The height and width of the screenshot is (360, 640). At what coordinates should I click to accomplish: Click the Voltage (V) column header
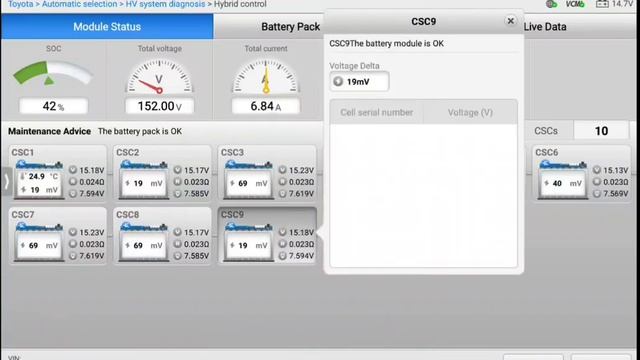[x=470, y=112]
